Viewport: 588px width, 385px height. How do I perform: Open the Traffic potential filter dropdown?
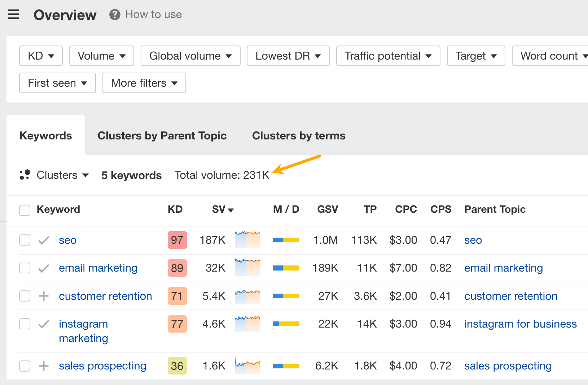tap(388, 56)
